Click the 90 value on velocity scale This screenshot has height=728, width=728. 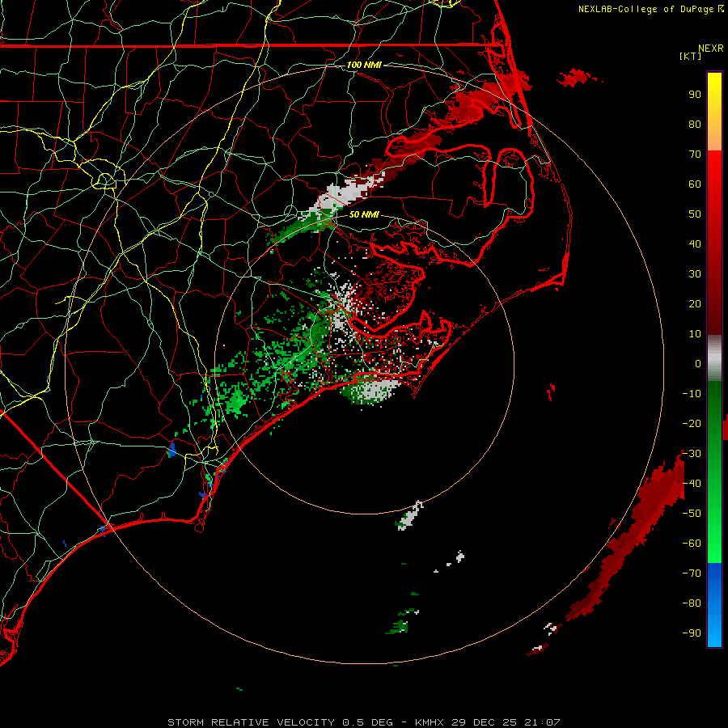tap(695, 95)
